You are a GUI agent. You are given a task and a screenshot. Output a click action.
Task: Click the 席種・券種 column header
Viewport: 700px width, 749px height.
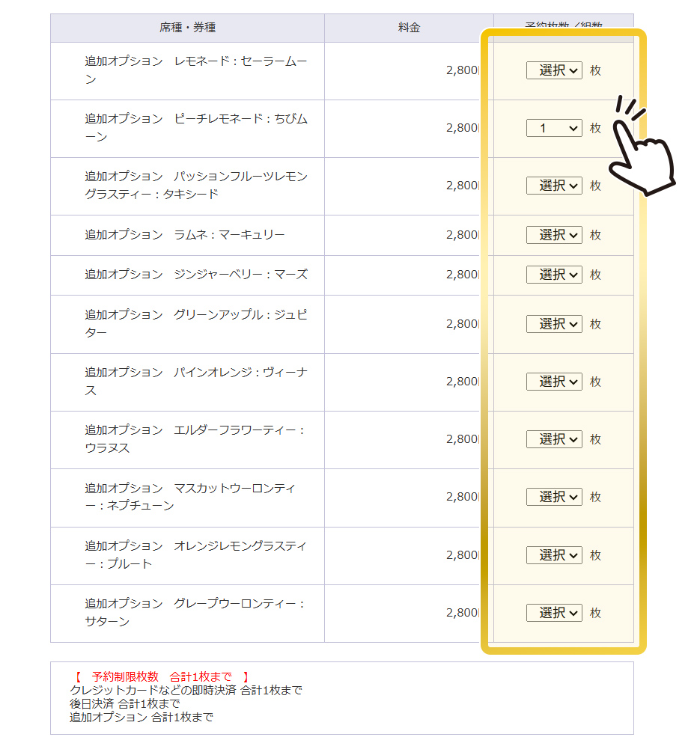point(186,27)
